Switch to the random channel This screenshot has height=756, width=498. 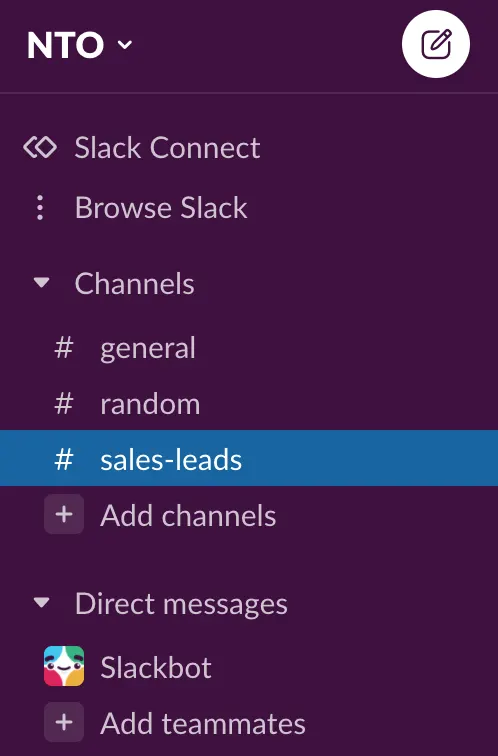click(x=249, y=404)
